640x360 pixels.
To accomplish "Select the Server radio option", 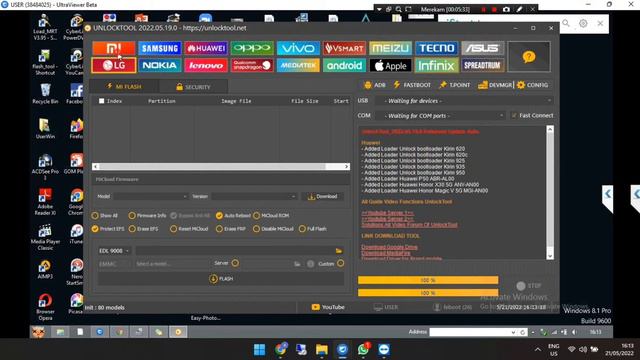I will [x=235, y=263].
